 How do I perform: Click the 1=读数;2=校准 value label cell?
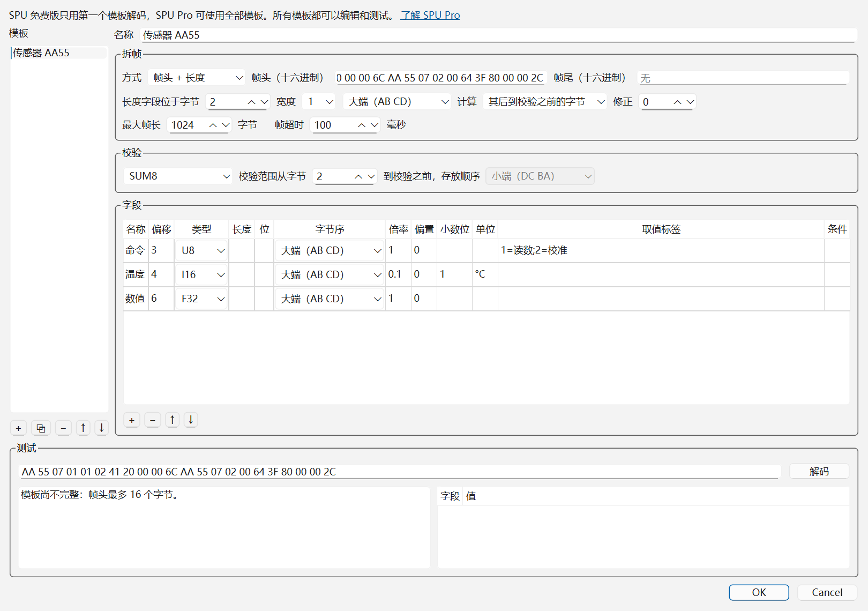click(661, 250)
